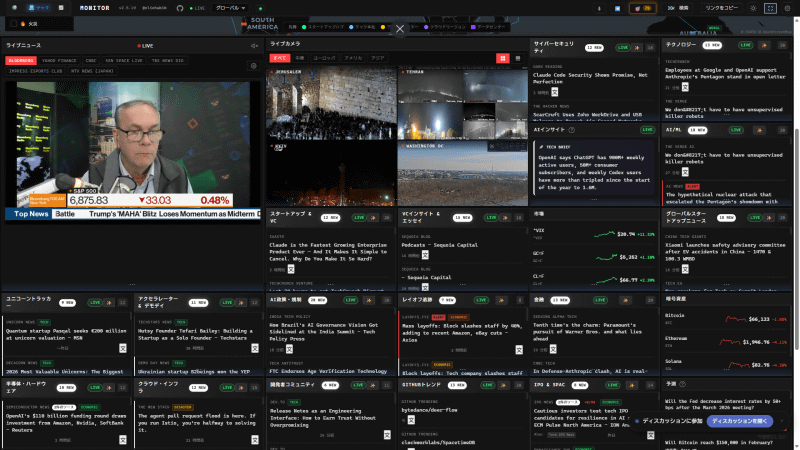Switch live cameras to grid view
This screenshot has height=450, width=800.
503,58
